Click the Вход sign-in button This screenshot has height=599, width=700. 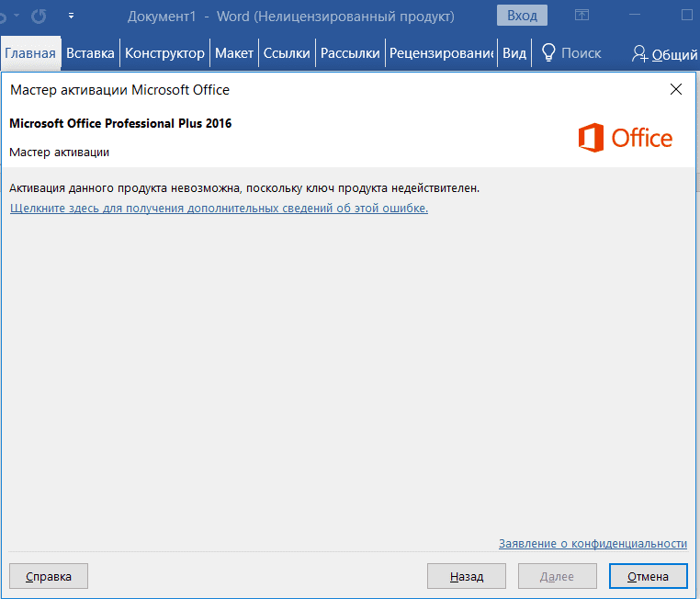(522, 16)
